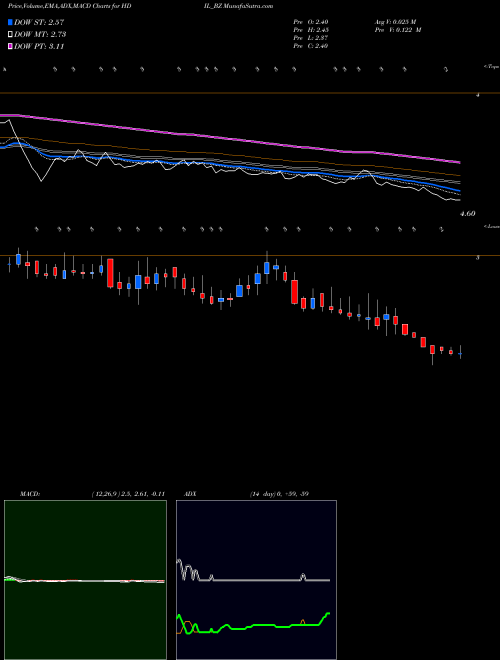The width and height of the screenshot is (500, 660).
Task: Click the '<Tops' marker row label
Action: [492, 67]
